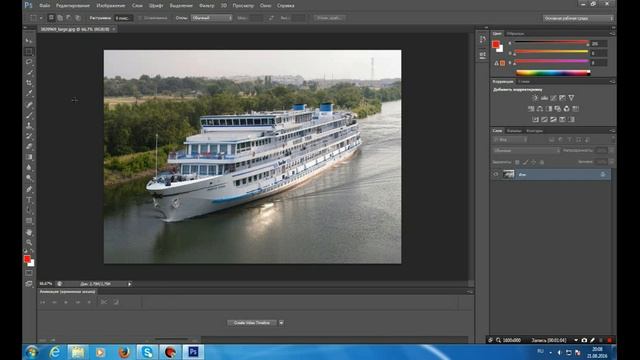The height and width of the screenshot is (360, 640).
Task: Open the Windows Start menu
Action: coord(32,352)
